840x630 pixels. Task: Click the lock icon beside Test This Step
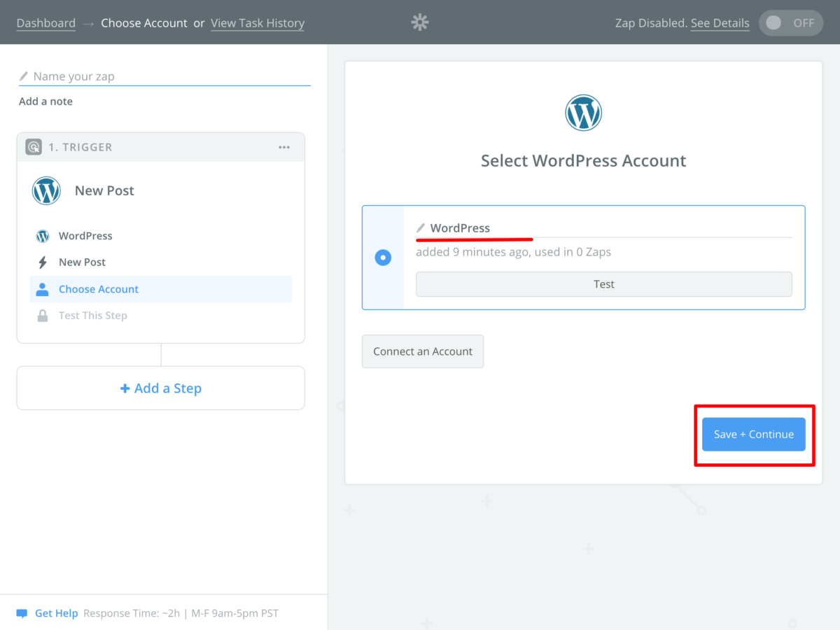pyautogui.click(x=43, y=316)
